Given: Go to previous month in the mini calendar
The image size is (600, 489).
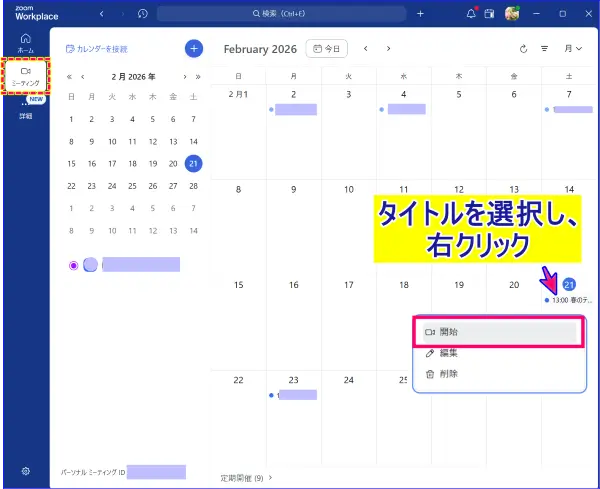Looking at the screenshot, I should point(83,77).
